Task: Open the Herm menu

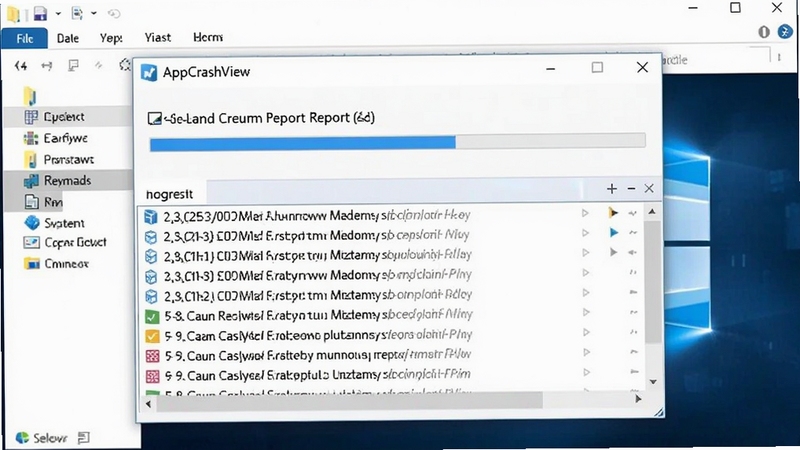Action: point(208,37)
